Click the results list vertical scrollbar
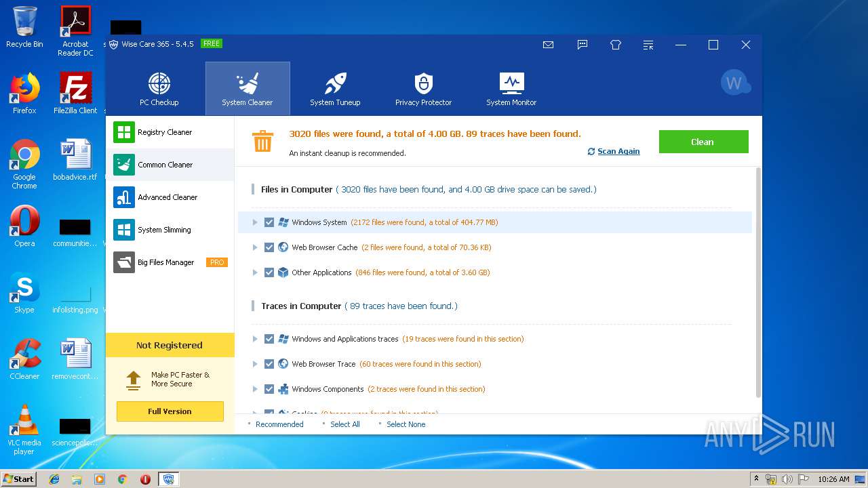 (x=758, y=283)
